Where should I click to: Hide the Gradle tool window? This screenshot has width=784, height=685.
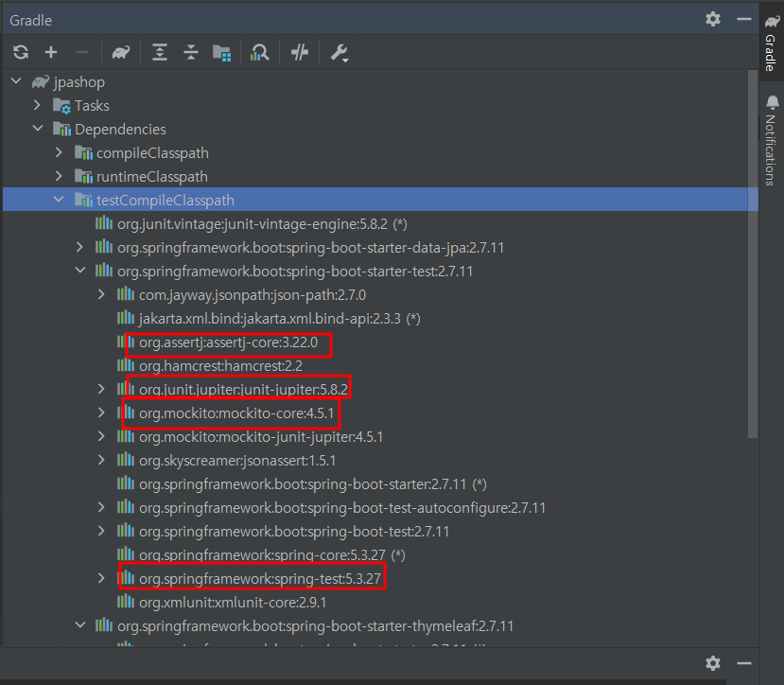[x=744, y=20]
